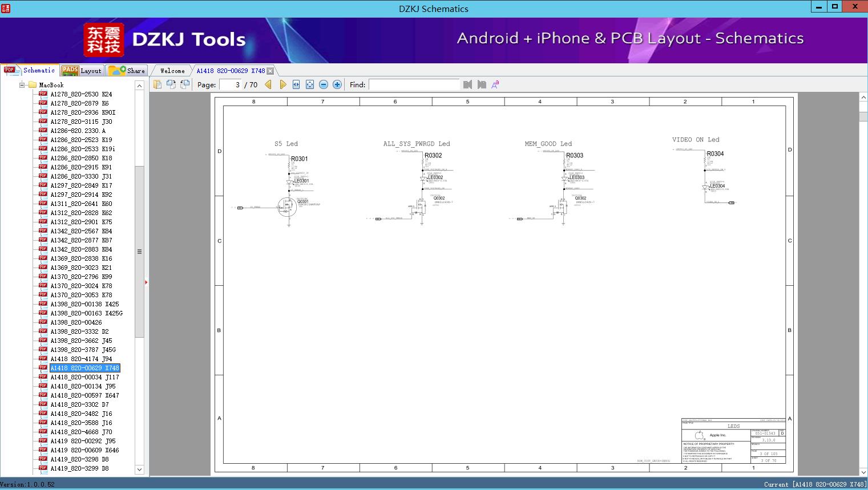Open A1418_820-00034 J117 schematic
Image resolution: width=868 pixels, height=490 pixels.
click(x=84, y=377)
